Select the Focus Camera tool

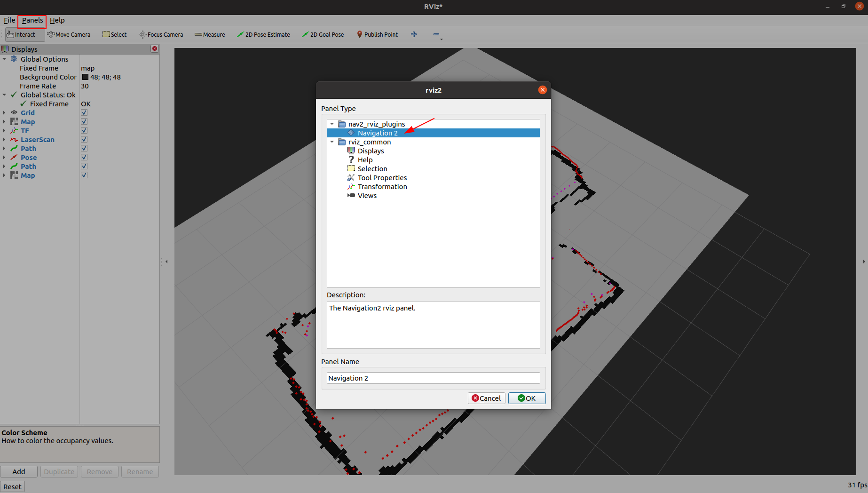point(161,34)
